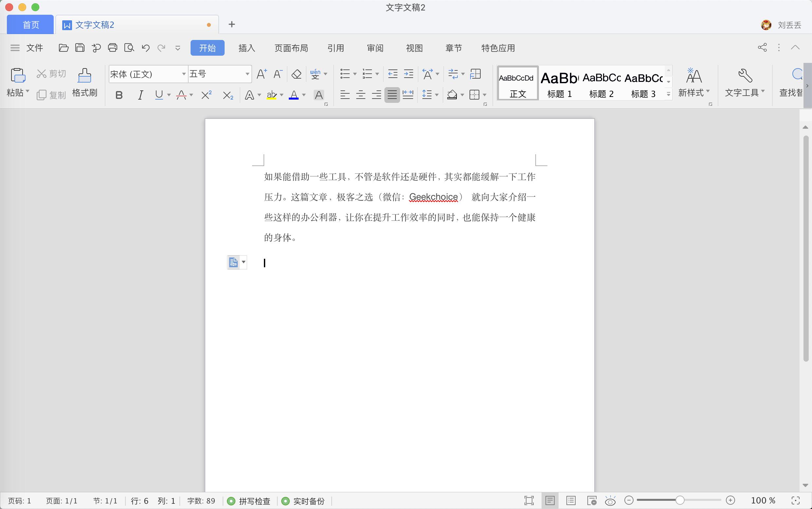Viewport: 812px width, 509px height.
Task: Click the 首页 home button
Action: [x=29, y=24]
